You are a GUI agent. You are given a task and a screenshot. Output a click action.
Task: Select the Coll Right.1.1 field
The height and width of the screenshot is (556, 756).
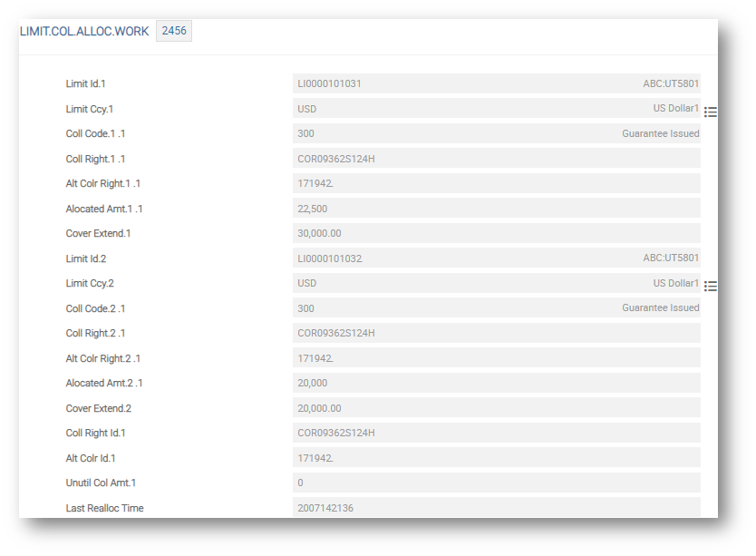click(x=496, y=159)
